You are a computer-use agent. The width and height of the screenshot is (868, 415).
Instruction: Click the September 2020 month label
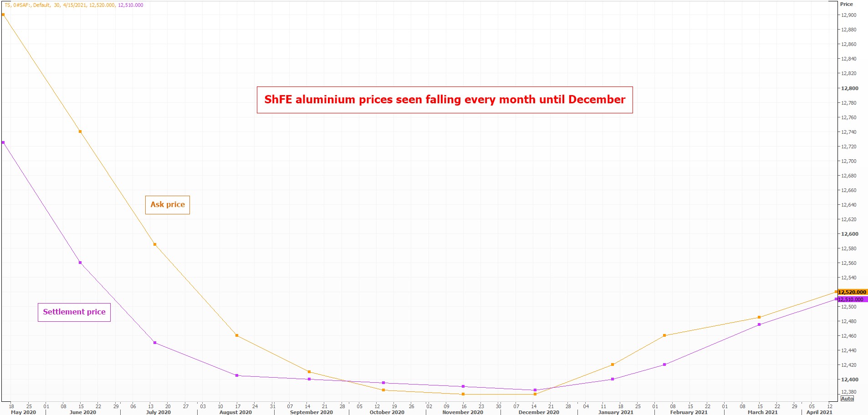point(311,412)
